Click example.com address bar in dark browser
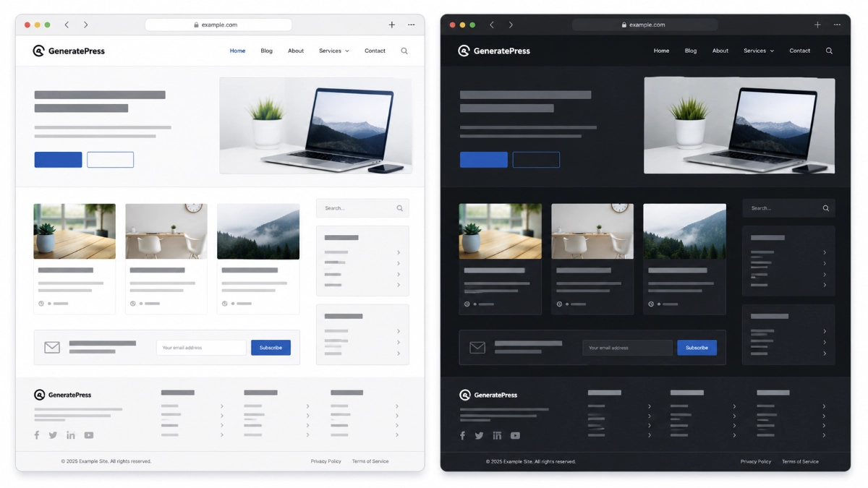This screenshot has height=488, width=868. click(644, 25)
